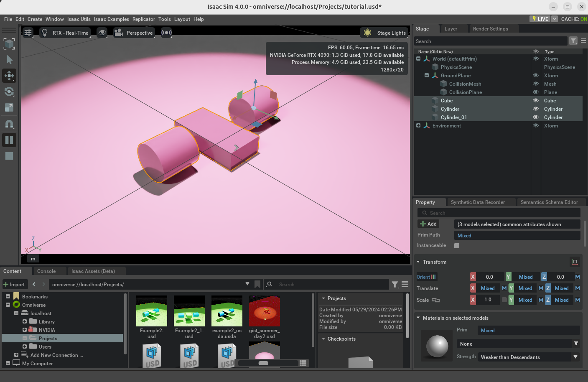Toggle visibility of World prim
The height and width of the screenshot is (382, 588).
(x=535, y=59)
